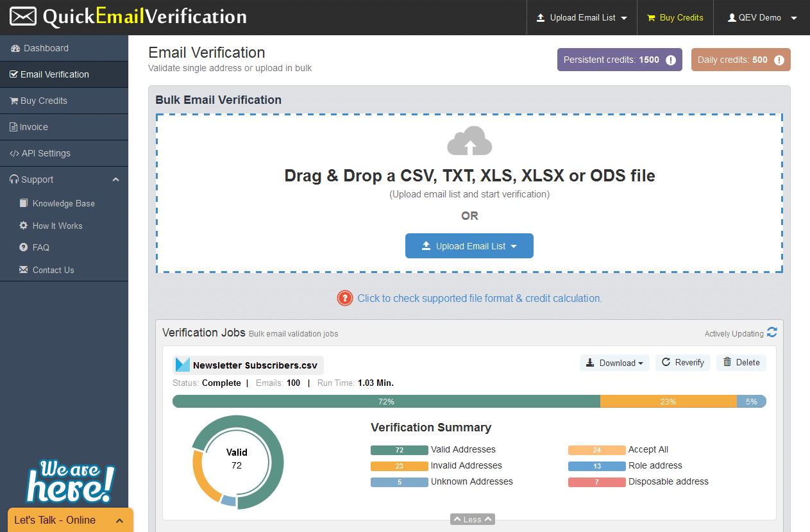Image resolution: width=810 pixels, height=532 pixels.
Task: Click the 13 Role address swatch
Action: tap(596, 466)
